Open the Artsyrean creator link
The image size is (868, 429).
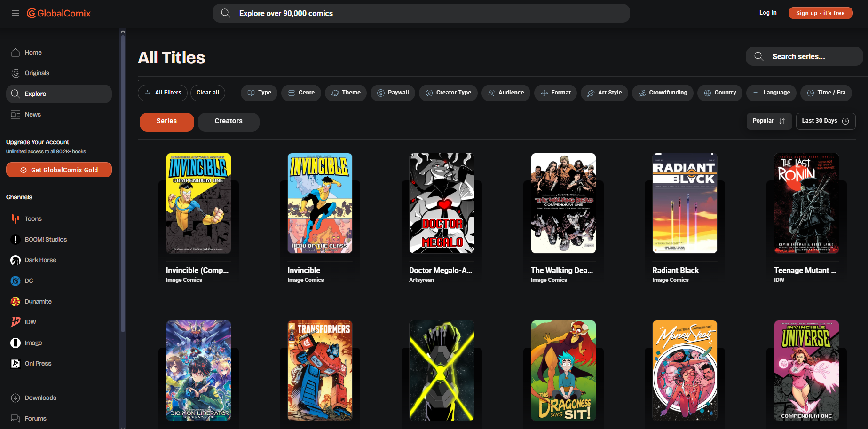coord(422,280)
